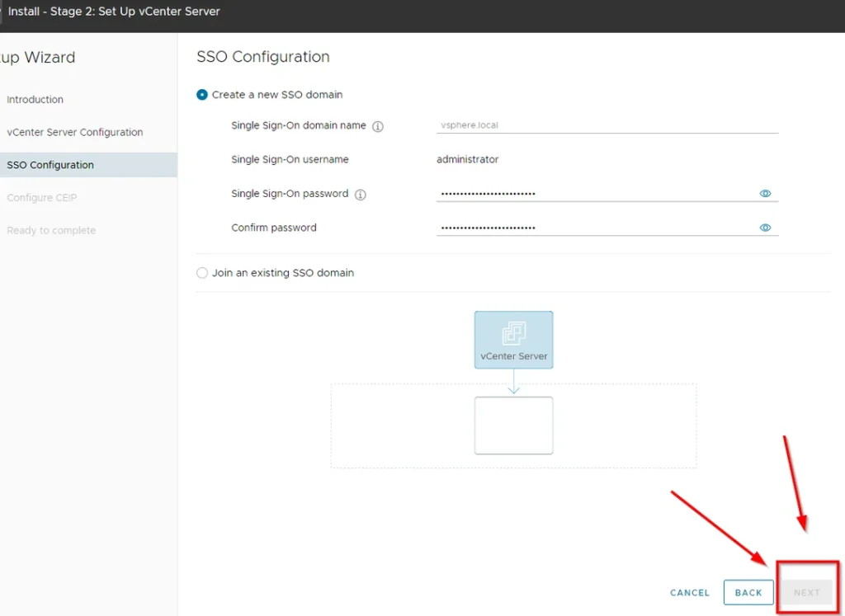This screenshot has height=616, width=845.
Task: Open the Ready to complete step
Action: pyautogui.click(x=51, y=231)
